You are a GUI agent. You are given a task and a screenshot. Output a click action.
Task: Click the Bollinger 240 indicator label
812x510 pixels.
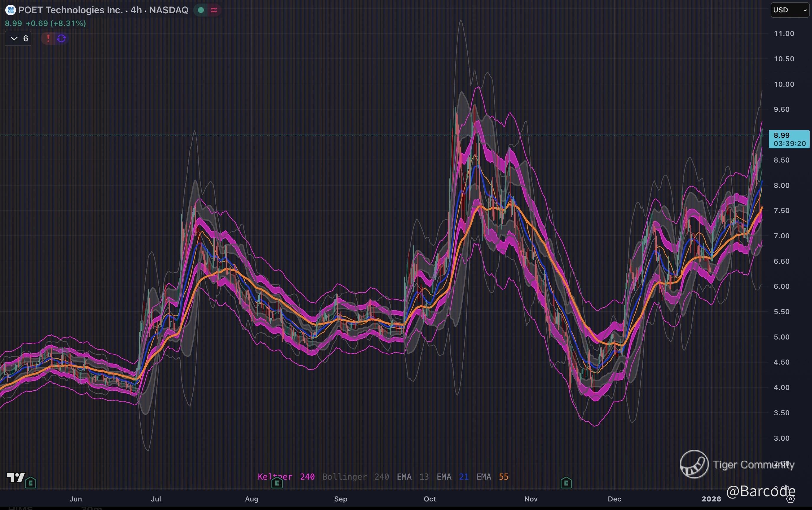[x=356, y=477]
